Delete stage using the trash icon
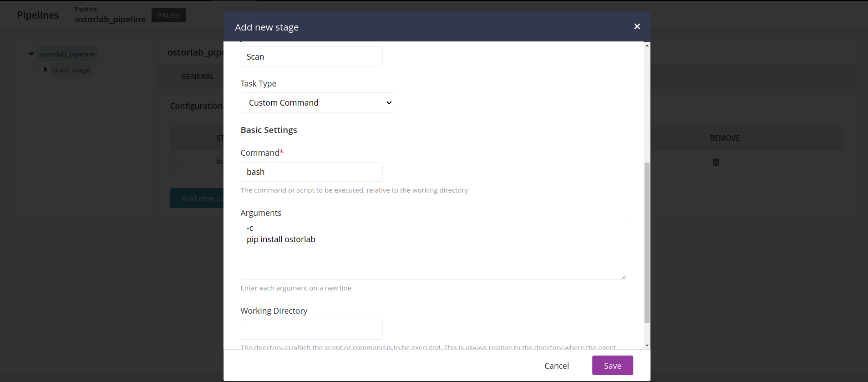The width and height of the screenshot is (868, 382). [716, 162]
